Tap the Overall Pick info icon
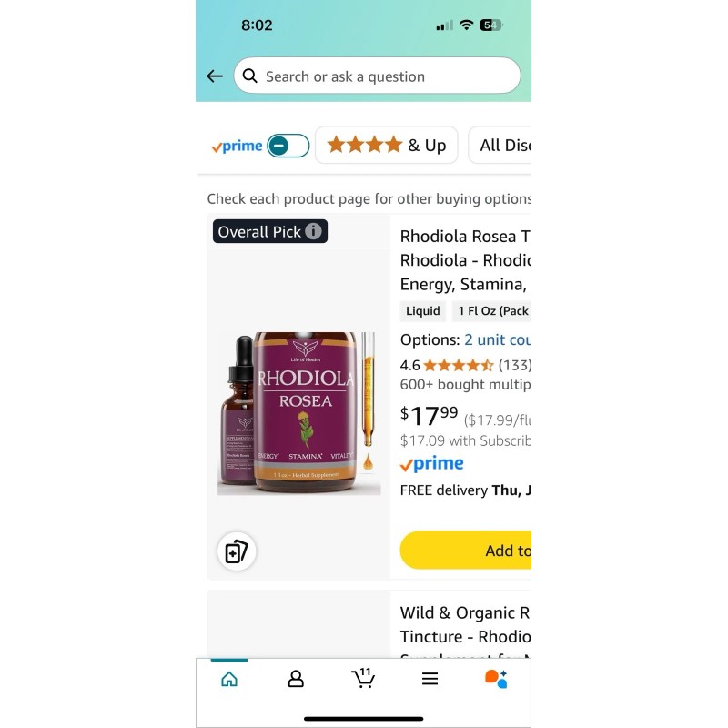Image resolution: width=728 pixels, height=728 pixels. tap(313, 231)
